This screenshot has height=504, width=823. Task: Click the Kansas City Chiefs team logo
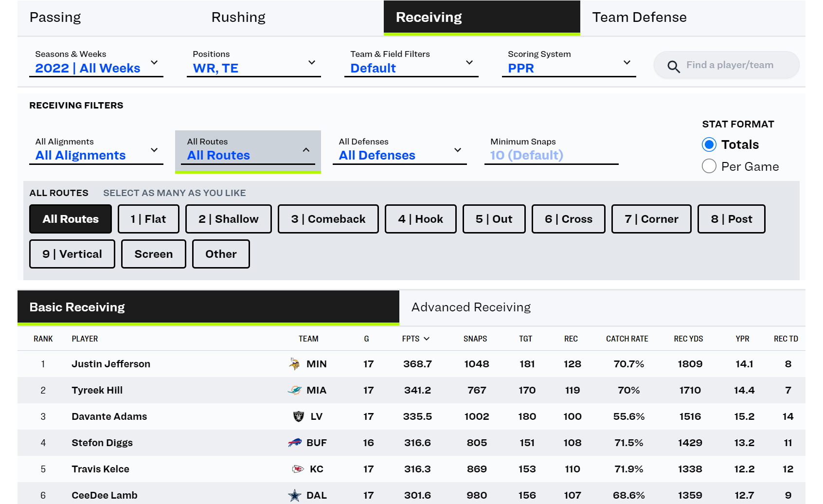298,469
